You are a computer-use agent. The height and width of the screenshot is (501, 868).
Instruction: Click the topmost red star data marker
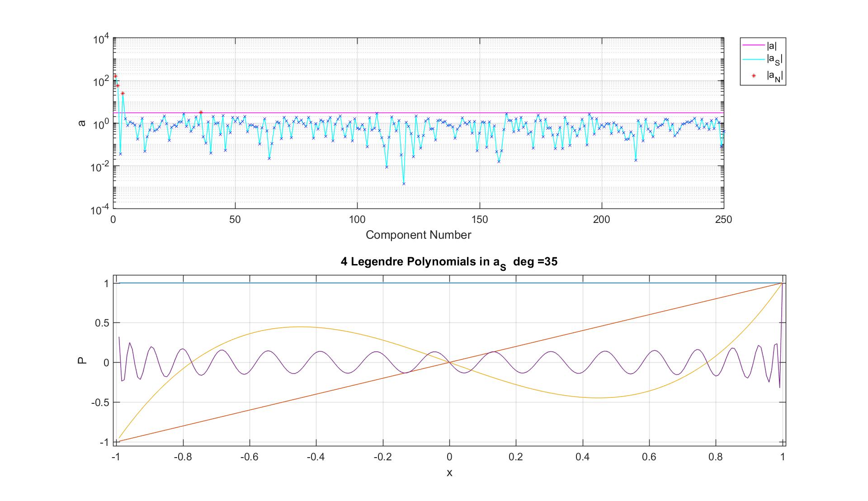pyautogui.click(x=115, y=76)
